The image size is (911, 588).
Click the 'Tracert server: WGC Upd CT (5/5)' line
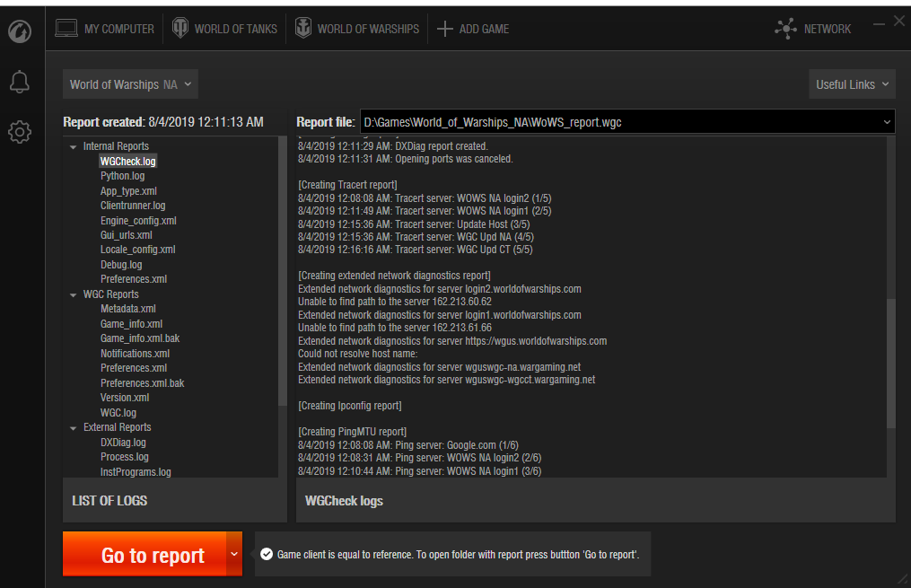pos(416,250)
